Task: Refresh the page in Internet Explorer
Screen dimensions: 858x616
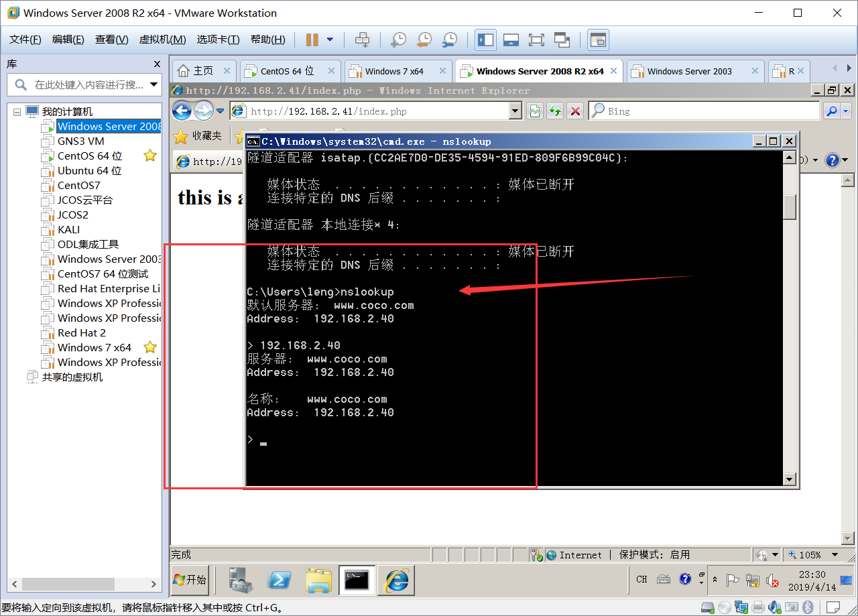Action: tap(556, 110)
